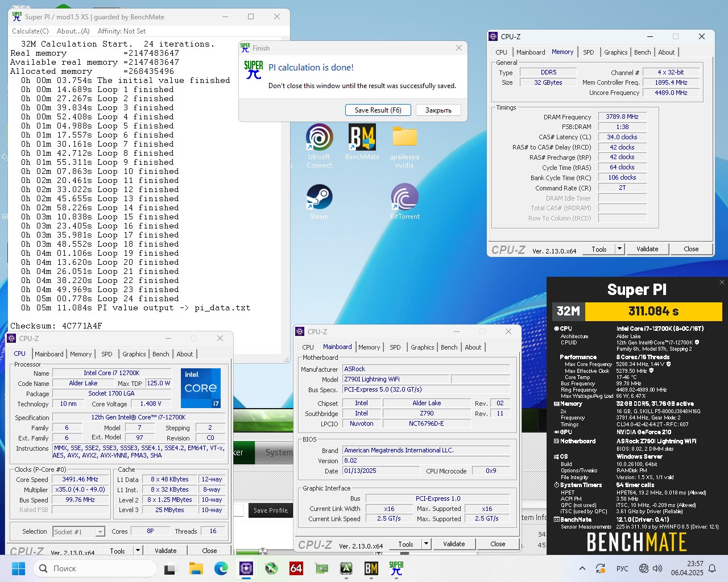Viewport: 728px width, 582px height.
Task: Open notifications bell icon
Action: click(x=712, y=568)
